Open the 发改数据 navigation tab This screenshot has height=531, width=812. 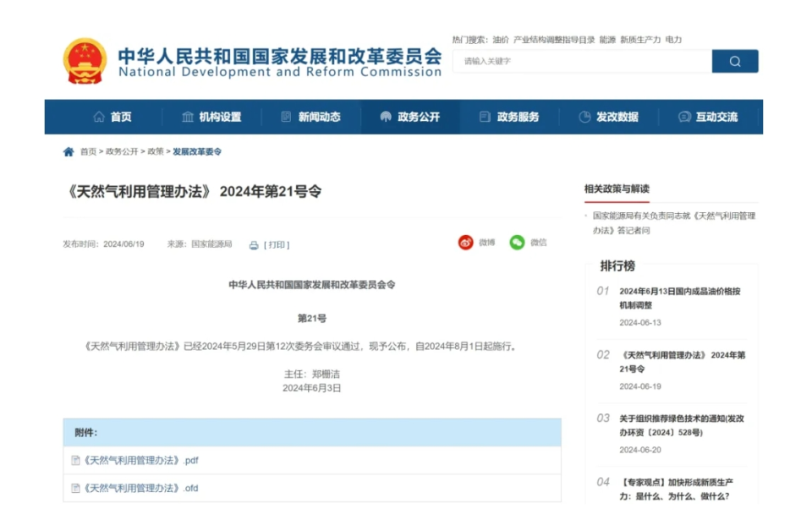pyautogui.click(x=608, y=117)
